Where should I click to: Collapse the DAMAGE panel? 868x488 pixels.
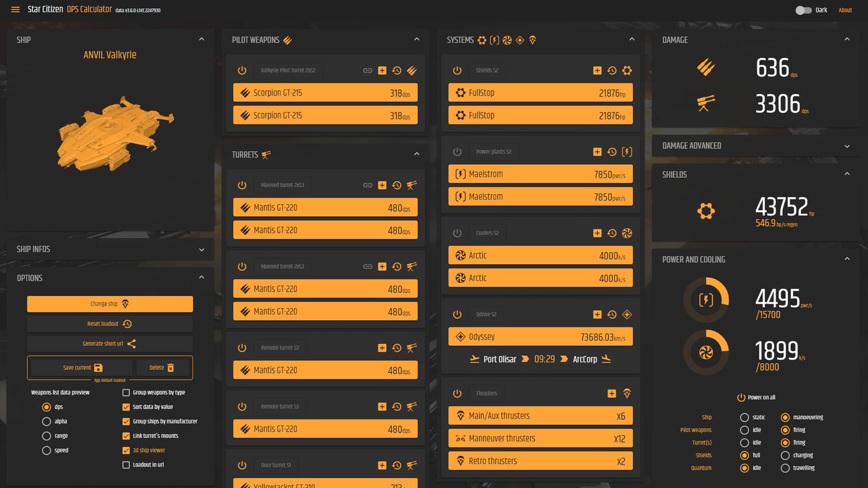[x=847, y=39]
